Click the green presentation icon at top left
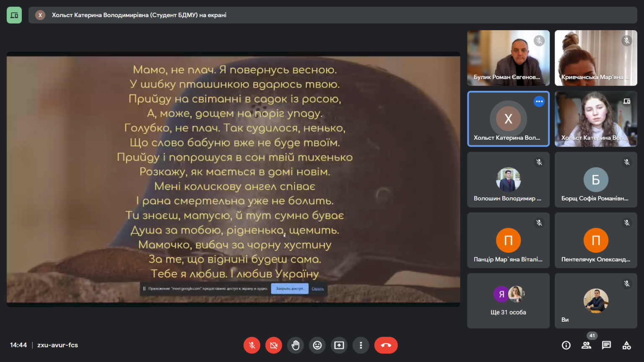This screenshot has width=644, height=362. [x=14, y=15]
